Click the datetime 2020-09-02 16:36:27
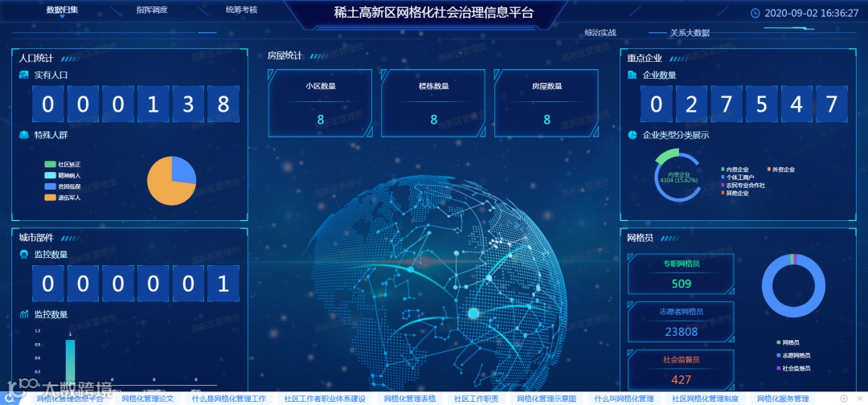 [x=812, y=14]
